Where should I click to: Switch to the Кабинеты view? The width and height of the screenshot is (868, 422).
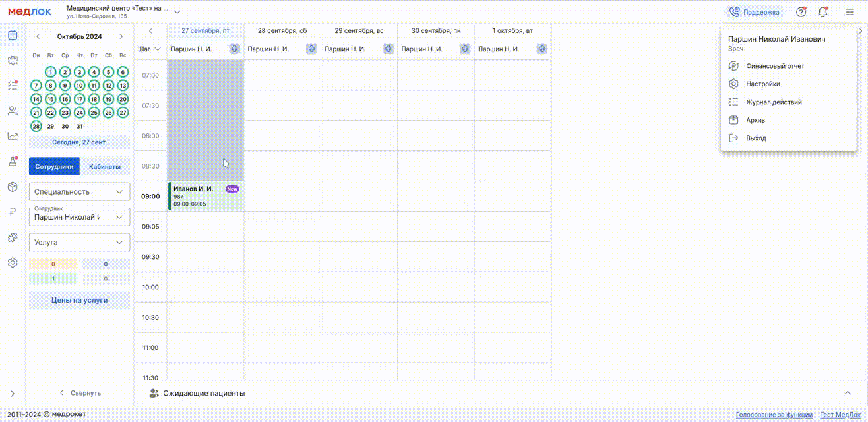tap(105, 167)
